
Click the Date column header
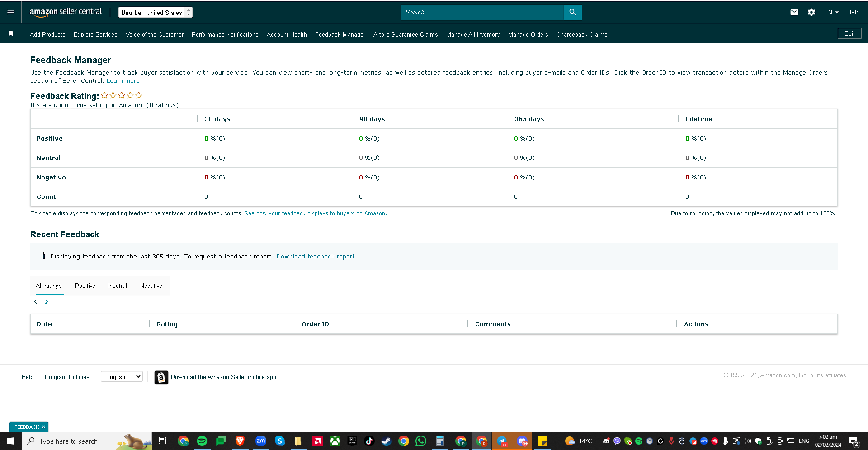pos(44,324)
